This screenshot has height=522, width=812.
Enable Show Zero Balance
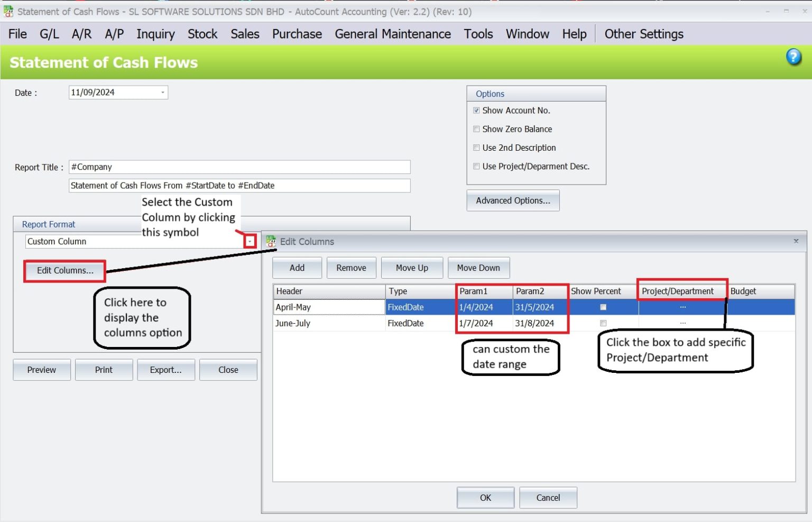(x=476, y=129)
